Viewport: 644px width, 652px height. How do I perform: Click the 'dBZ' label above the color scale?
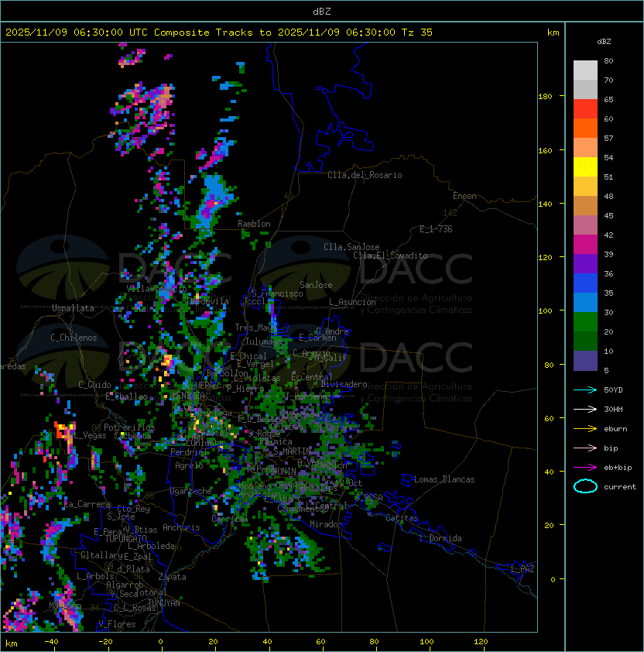click(604, 42)
